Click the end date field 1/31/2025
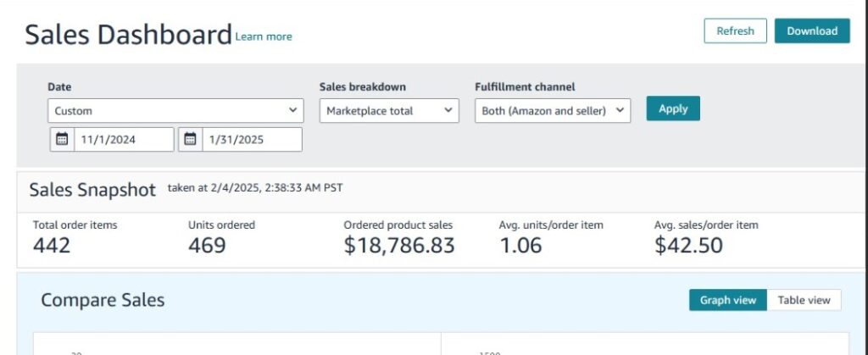 tap(251, 139)
